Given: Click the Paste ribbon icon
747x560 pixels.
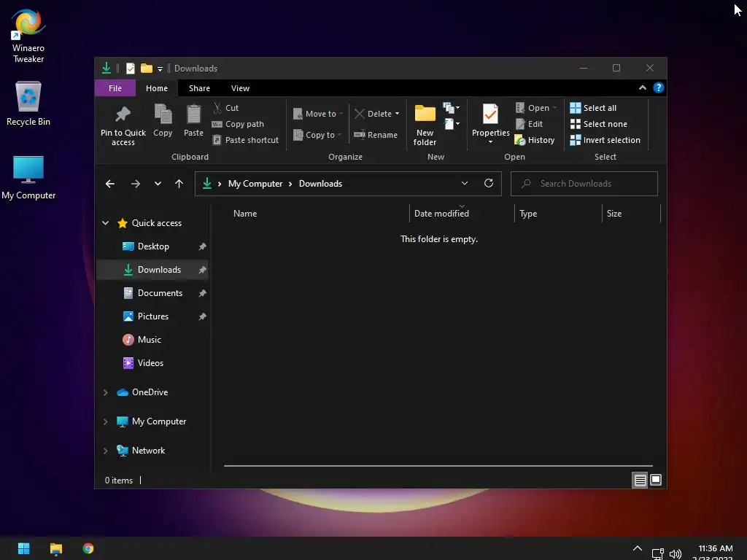Looking at the screenshot, I should pos(193,114).
